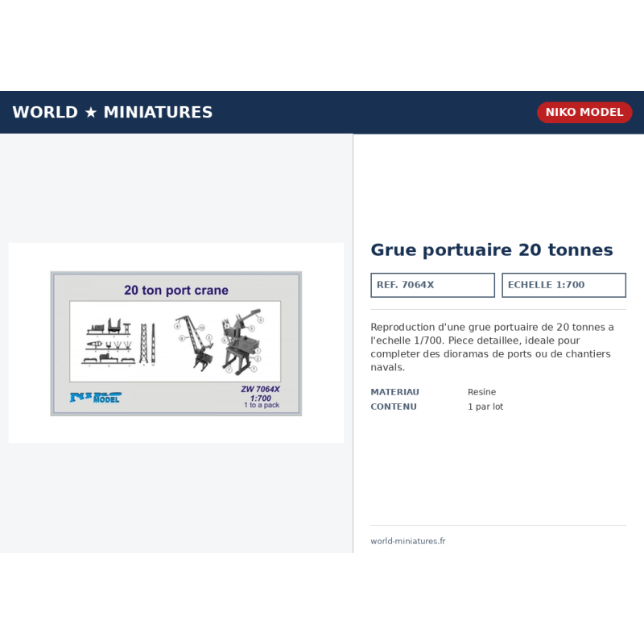Click the Grue portuaire 20 tonnes heading
The height and width of the screenshot is (644, 644).
point(492,250)
